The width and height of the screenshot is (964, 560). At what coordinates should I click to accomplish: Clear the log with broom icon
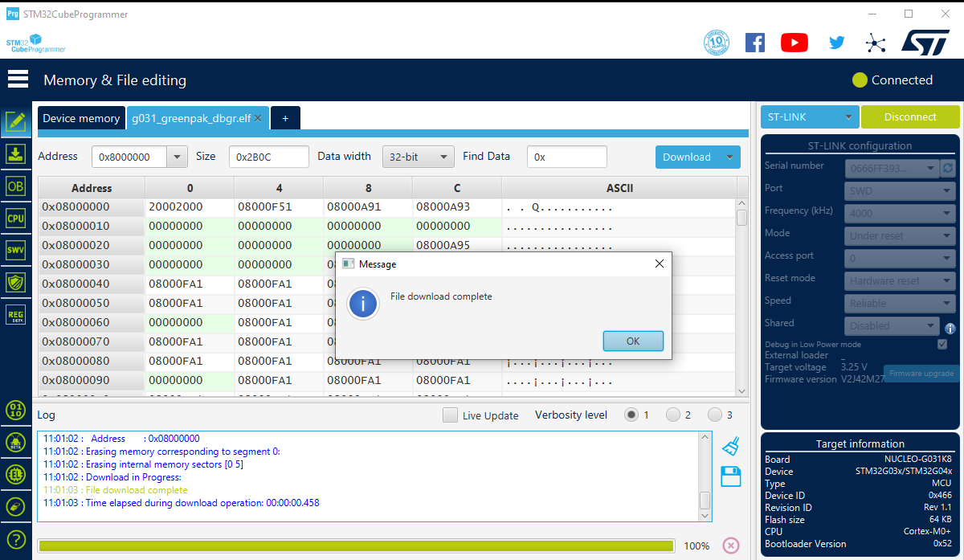point(730,446)
